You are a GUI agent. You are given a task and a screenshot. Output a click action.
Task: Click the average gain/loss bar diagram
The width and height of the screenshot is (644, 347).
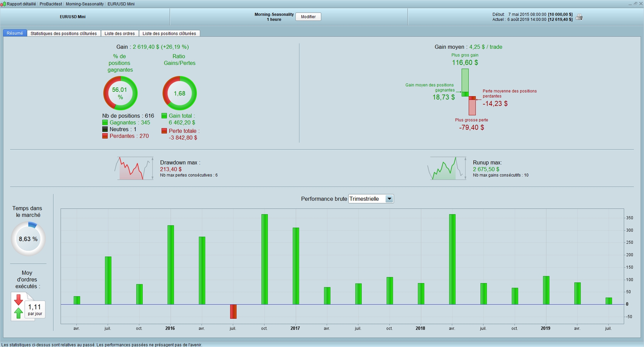[468, 92]
